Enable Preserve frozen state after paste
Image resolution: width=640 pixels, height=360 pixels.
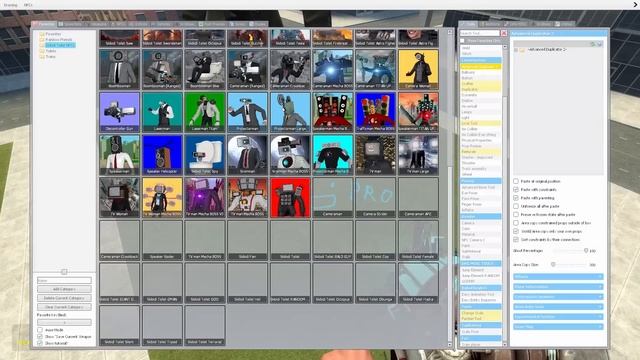tap(516, 214)
